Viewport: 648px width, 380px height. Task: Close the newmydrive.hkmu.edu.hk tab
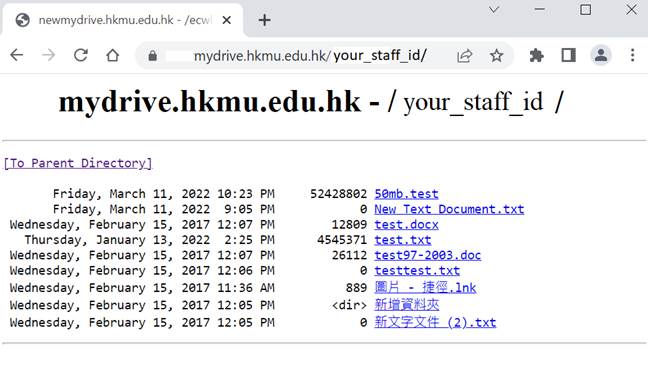(226, 20)
